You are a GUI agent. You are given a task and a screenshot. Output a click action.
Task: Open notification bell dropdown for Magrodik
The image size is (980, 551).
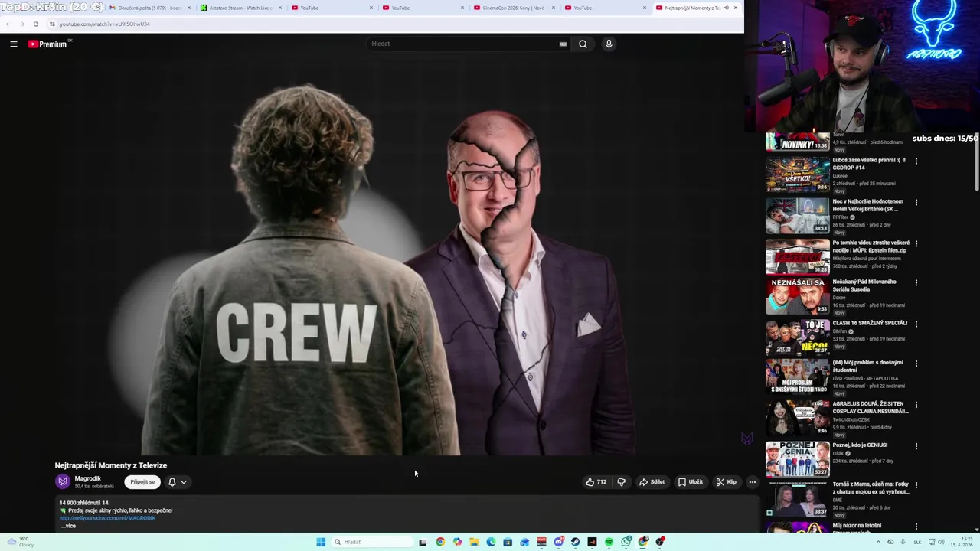point(178,482)
